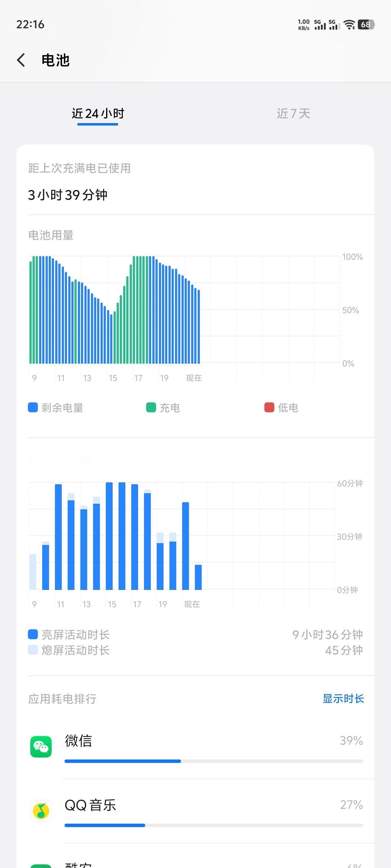
Task: Tap the second 5G signal icon
Action: click(x=334, y=24)
